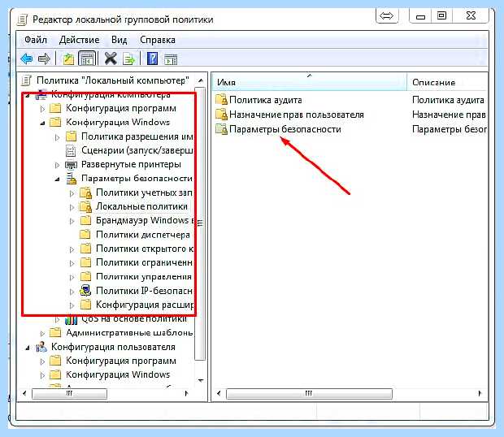Toggle the console tree pane toolbar icon
This screenshot has height=437, width=504.
point(87,59)
